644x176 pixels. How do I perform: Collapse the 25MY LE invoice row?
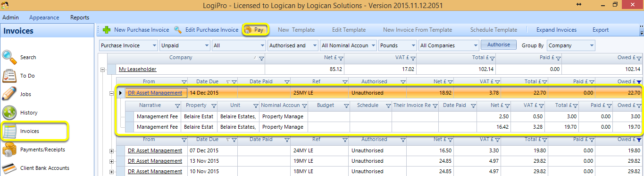coord(112,93)
